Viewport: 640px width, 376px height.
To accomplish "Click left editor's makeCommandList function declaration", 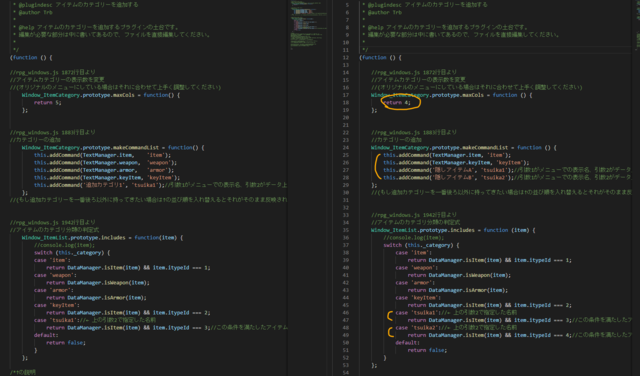I will [113, 147].
